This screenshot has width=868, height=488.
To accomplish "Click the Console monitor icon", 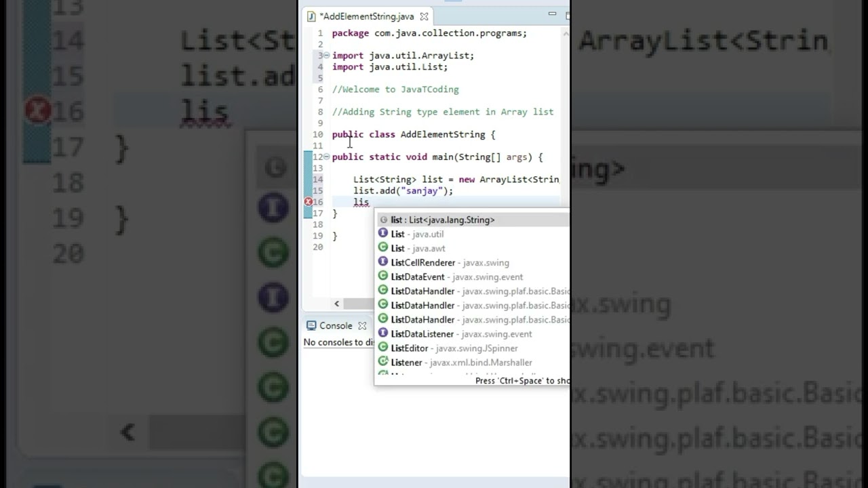I will tap(311, 325).
